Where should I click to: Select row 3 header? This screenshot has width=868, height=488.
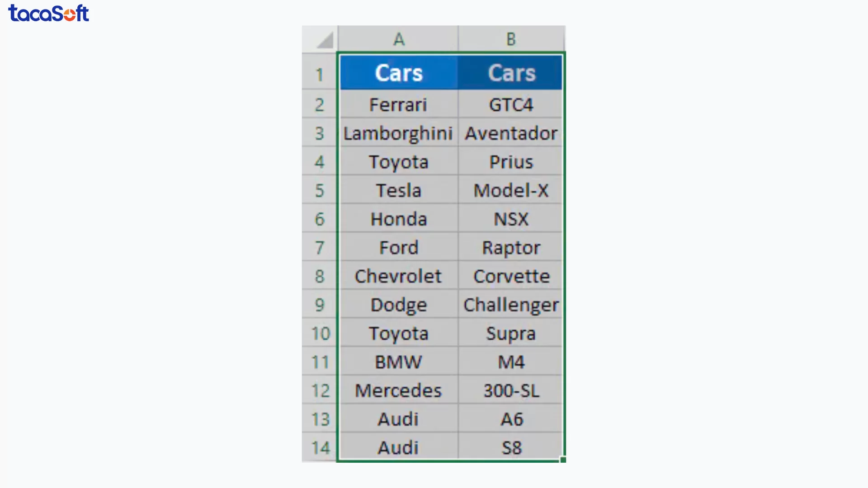coord(319,133)
